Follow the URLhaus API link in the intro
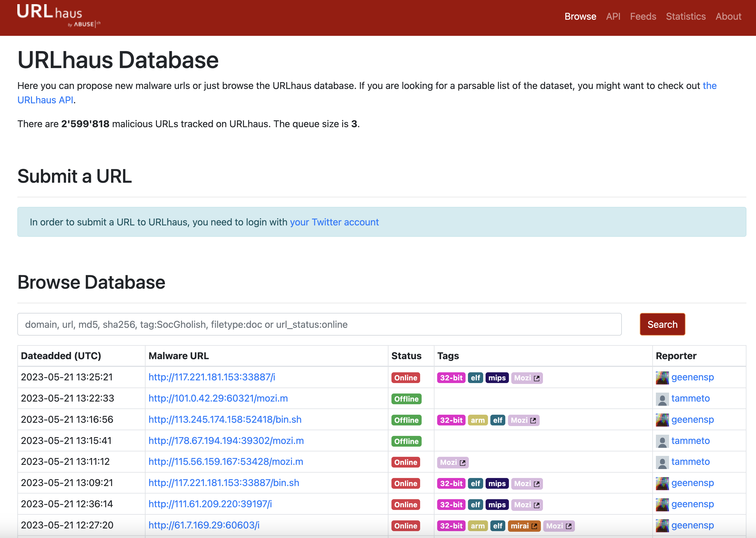 click(45, 100)
